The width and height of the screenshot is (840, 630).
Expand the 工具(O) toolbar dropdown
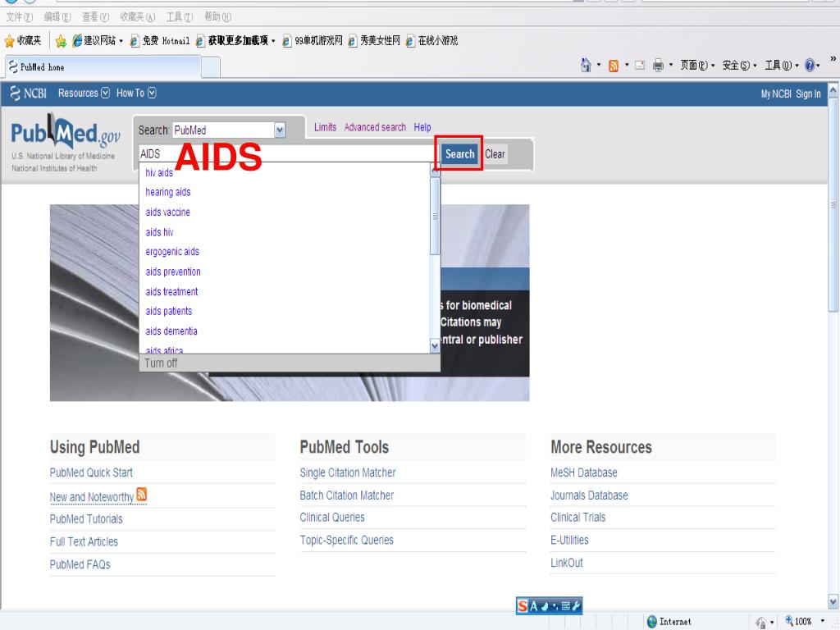(x=782, y=66)
